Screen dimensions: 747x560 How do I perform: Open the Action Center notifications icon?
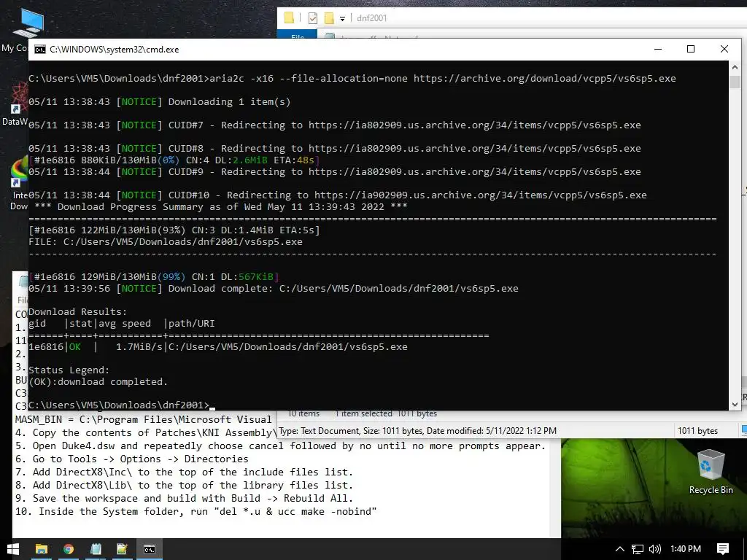click(723, 549)
